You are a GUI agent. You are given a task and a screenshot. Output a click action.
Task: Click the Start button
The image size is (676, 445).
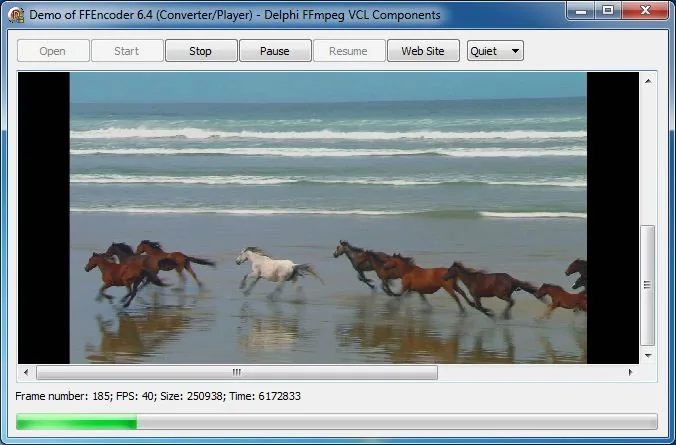(x=127, y=51)
